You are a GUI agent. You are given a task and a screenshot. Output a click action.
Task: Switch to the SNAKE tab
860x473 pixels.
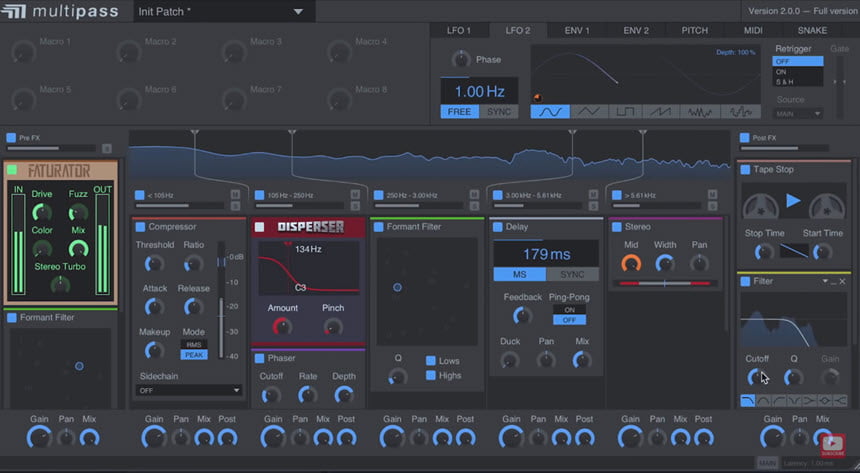[812, 31]
